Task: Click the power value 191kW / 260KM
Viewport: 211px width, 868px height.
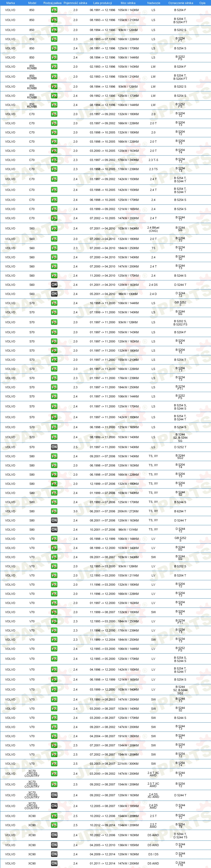Action: coord(128,736)
